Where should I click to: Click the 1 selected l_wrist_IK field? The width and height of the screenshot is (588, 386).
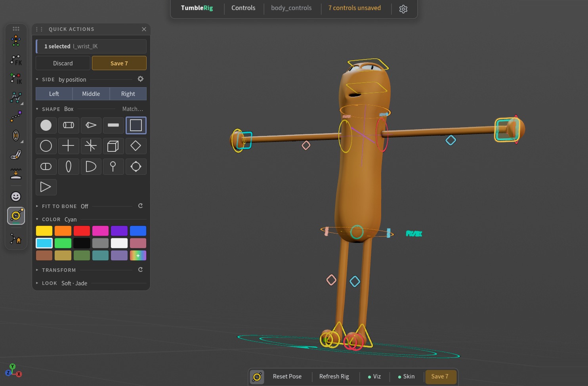tap(91, 46)
